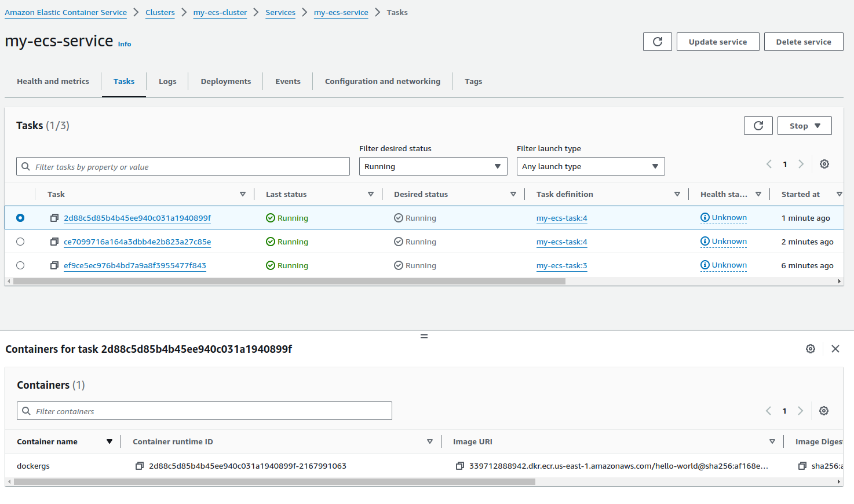The height and width of the screenshot is (504, 854).
Task: Open task 2d88c5d85b4b45ee940c031a1940899f link
Action: pos(137,218)
